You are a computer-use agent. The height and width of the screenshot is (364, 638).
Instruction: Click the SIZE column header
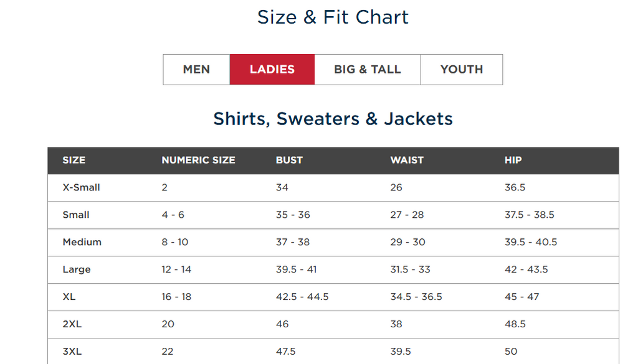coord(74,160)
